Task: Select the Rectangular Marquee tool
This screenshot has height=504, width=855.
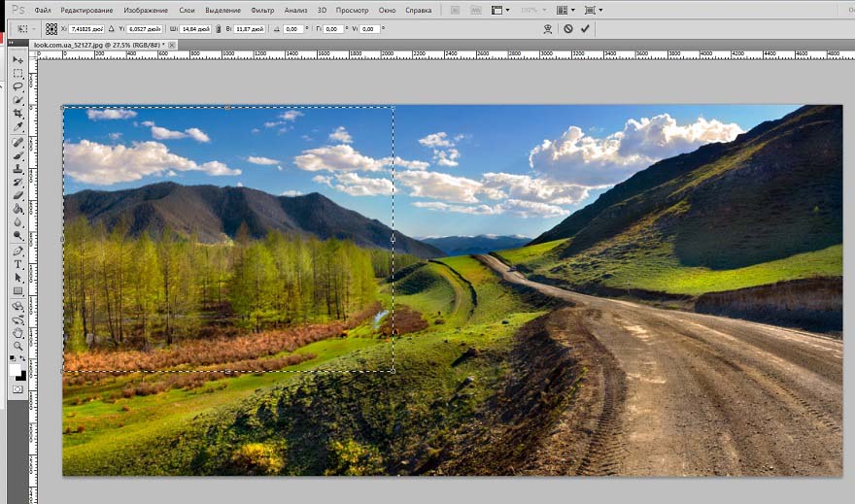Action: [18, 73]
